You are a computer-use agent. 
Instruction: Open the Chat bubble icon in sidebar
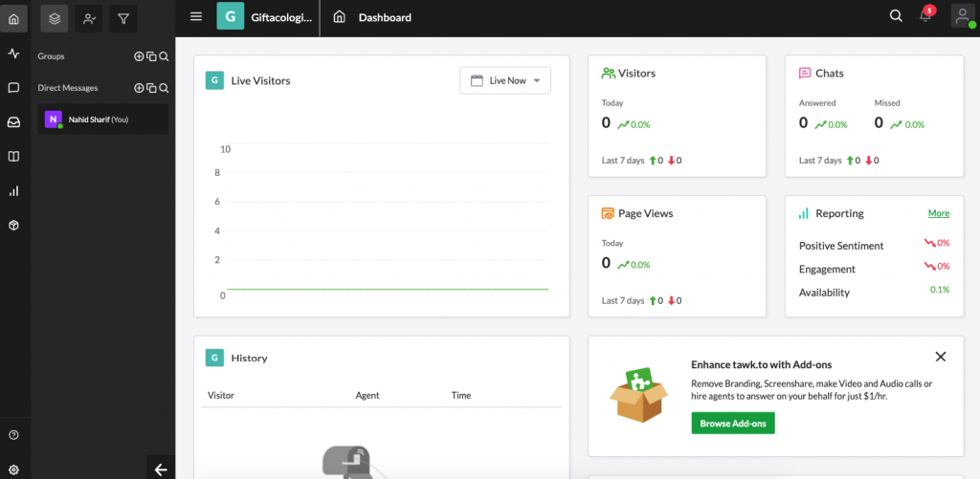(13, 88)
